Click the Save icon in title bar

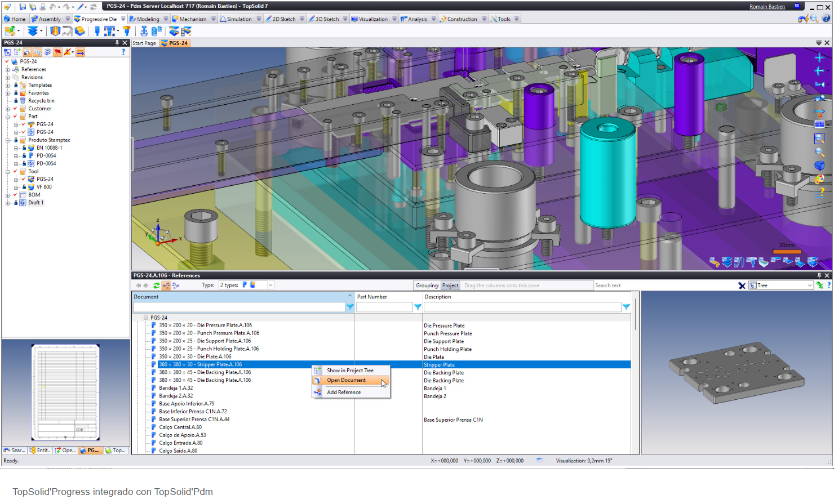(23, 7)
